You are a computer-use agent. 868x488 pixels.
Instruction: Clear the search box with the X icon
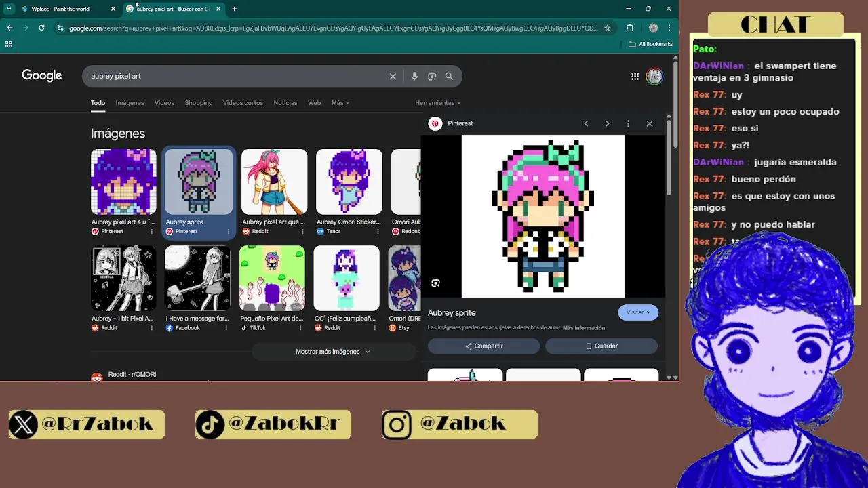[393, 76]
